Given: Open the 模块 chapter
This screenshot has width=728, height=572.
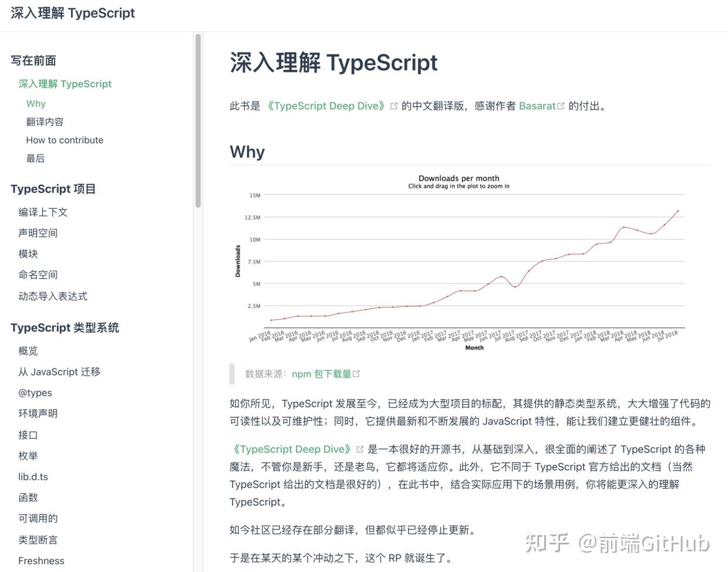Looking at the screenshot, I should tap(28, 253).
